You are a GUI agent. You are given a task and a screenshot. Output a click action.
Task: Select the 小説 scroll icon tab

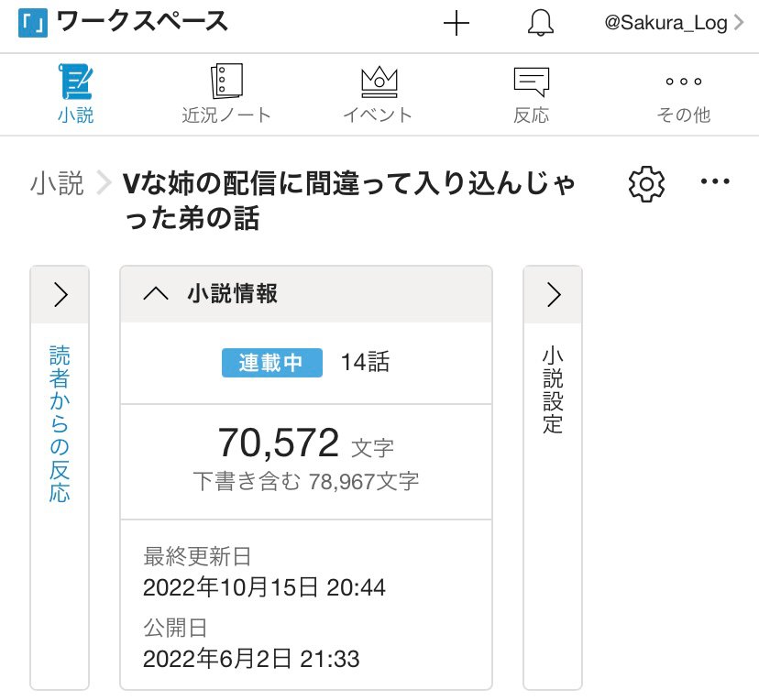click(x=75, y=82)
